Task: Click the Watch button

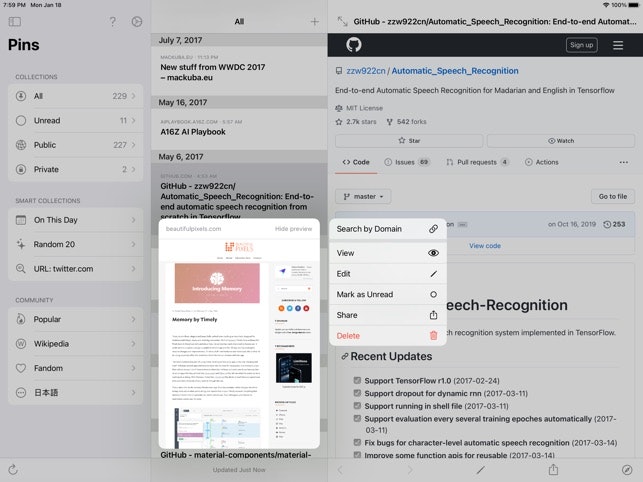Action: tap(561, 141)
